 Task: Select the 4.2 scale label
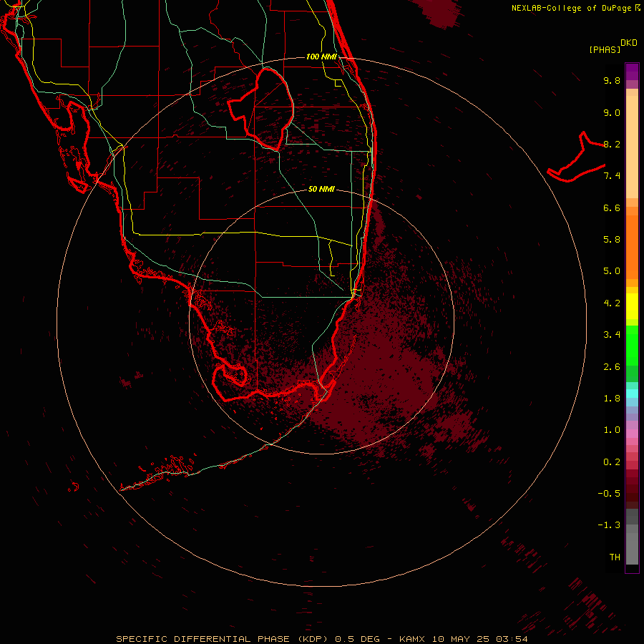(612, 303)
